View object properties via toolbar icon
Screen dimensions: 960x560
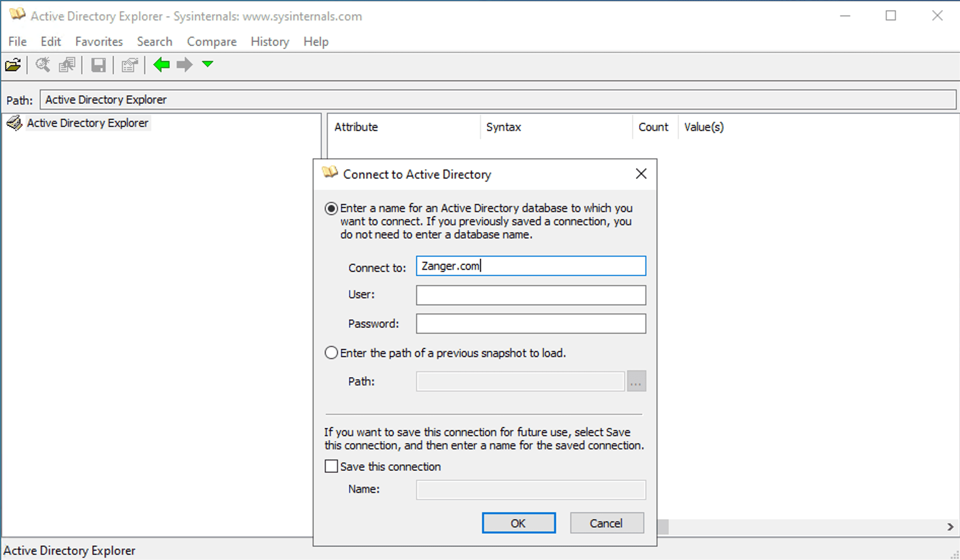129,64
